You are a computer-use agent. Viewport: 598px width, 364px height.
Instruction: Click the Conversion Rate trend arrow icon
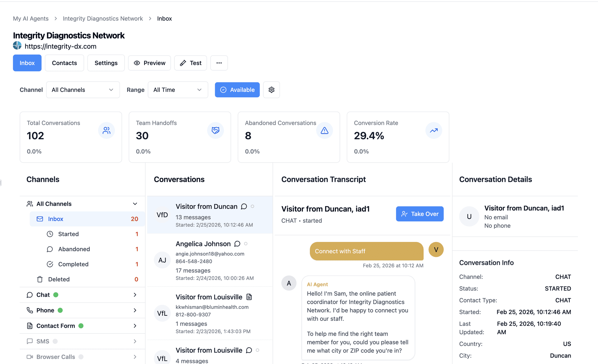tap(434, 130)
